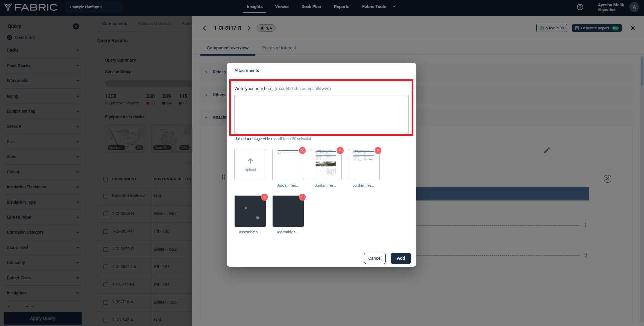Remove the first Jordan_Tes attachment thumbnail
Image resolution: width=644 pixels, height=326 pixels.
pyautogui.click(x=302, y=151)
